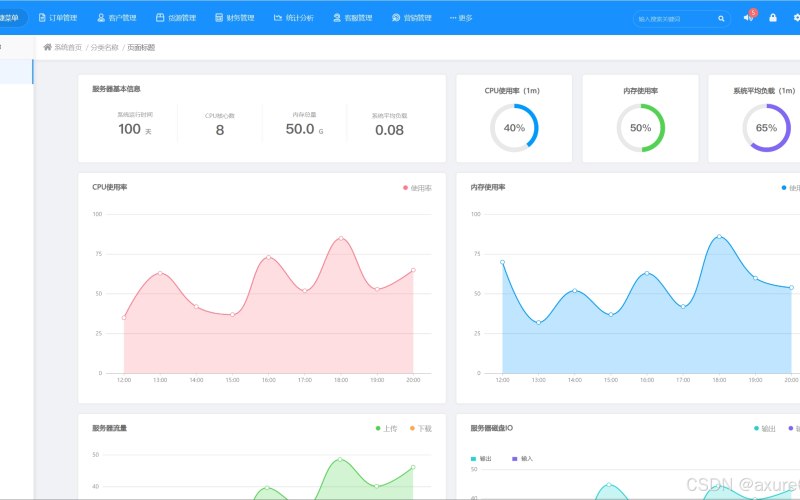Click the lock screen icon
This screenshot has height=500, width=800.
(773, 18)
